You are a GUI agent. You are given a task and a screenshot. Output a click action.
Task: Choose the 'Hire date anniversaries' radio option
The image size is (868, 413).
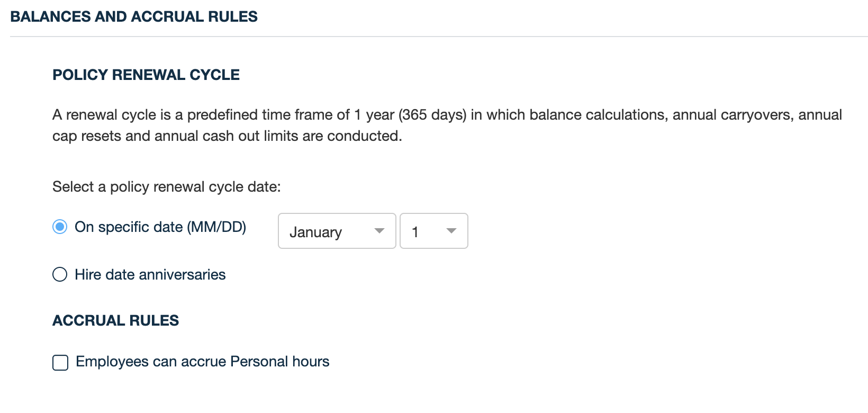click(x=60, y=274)
